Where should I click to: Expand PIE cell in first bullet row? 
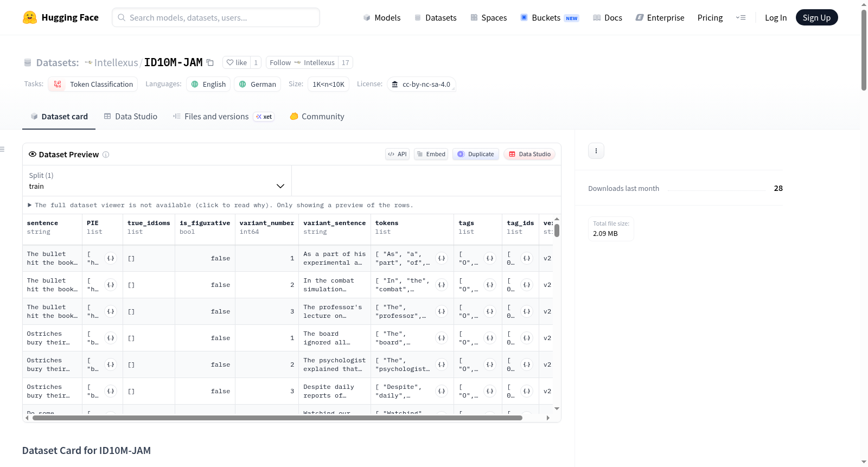(111, 258)
